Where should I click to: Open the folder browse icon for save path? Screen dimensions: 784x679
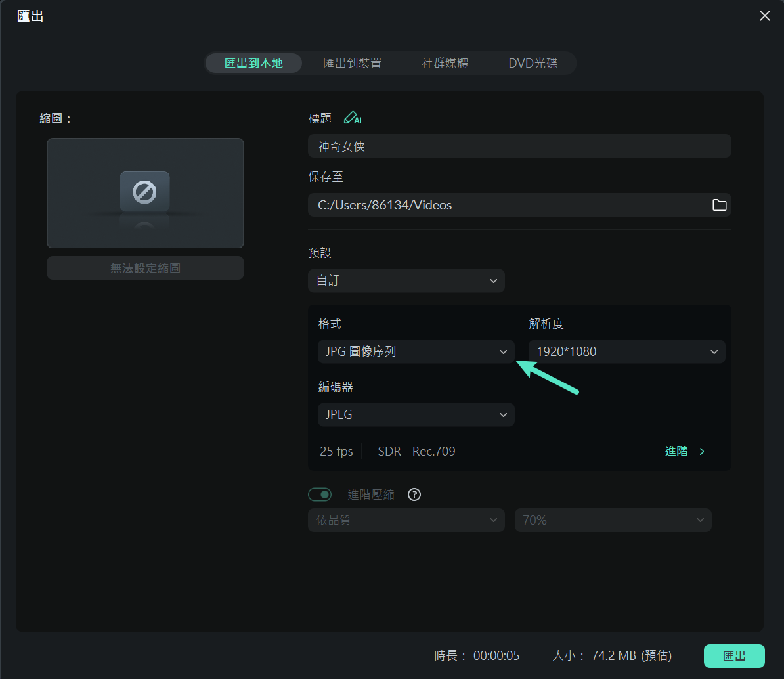[x=719, y=205]
